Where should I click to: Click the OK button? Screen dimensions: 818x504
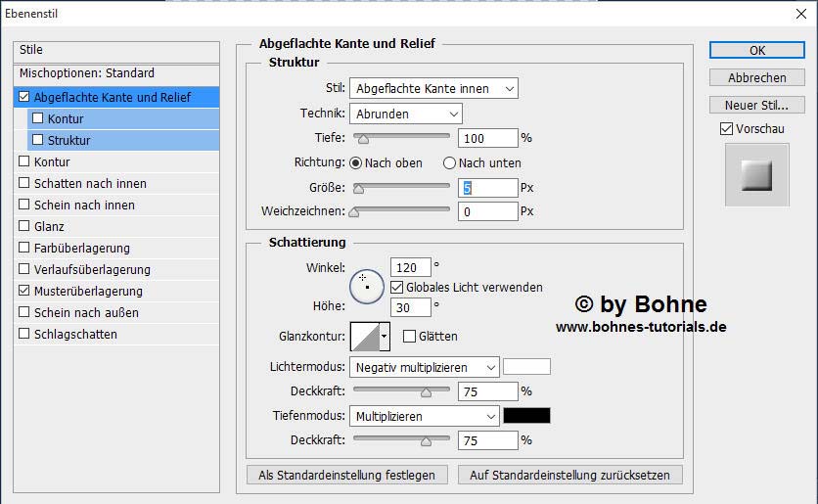(756, 50)
